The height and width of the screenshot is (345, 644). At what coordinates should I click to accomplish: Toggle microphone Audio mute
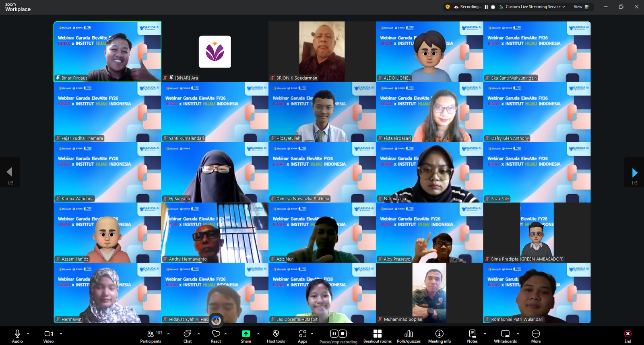[17, 336]
